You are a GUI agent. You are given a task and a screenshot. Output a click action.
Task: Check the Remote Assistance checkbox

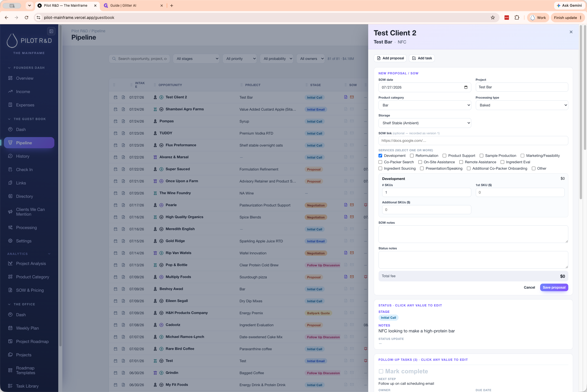tap(461, 162)
